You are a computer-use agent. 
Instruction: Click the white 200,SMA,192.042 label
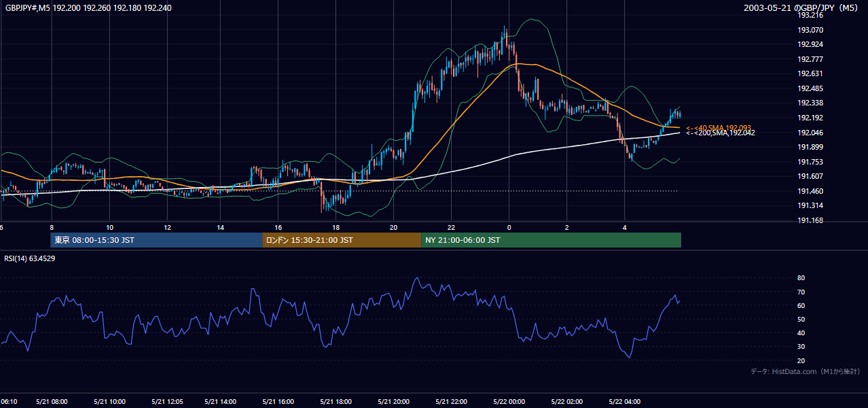pyautogui.click(x=720, y=133)
